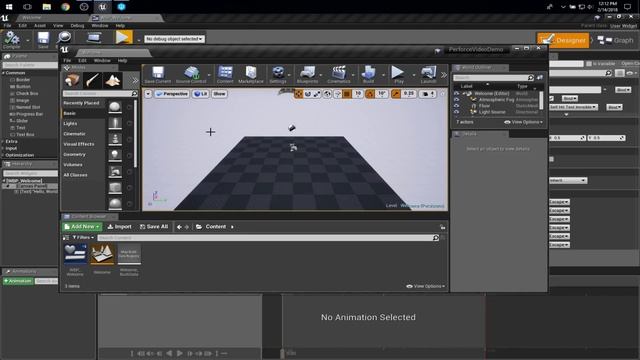Click Import in the Content Browser
640x360 pixels.
119,227
